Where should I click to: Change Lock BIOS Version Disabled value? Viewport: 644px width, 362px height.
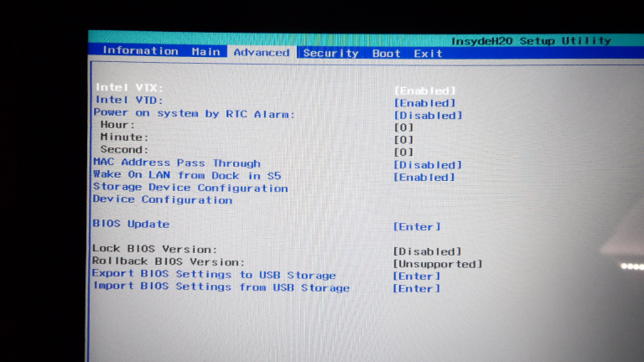427,251
